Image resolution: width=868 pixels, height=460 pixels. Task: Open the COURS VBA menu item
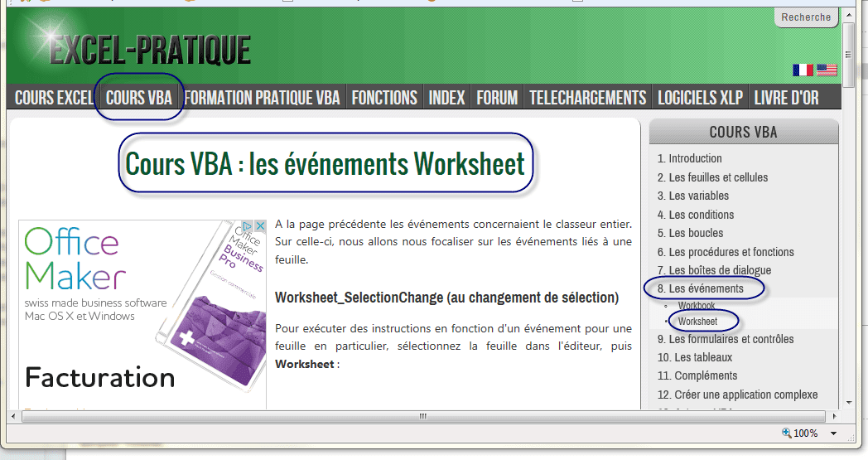(x=139, y=98)
